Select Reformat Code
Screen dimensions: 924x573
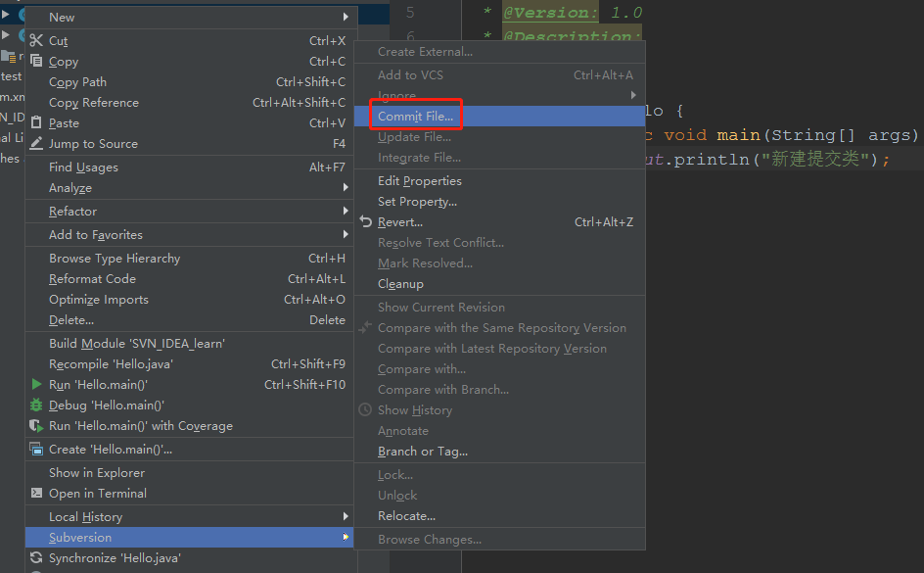coord(189,279)
